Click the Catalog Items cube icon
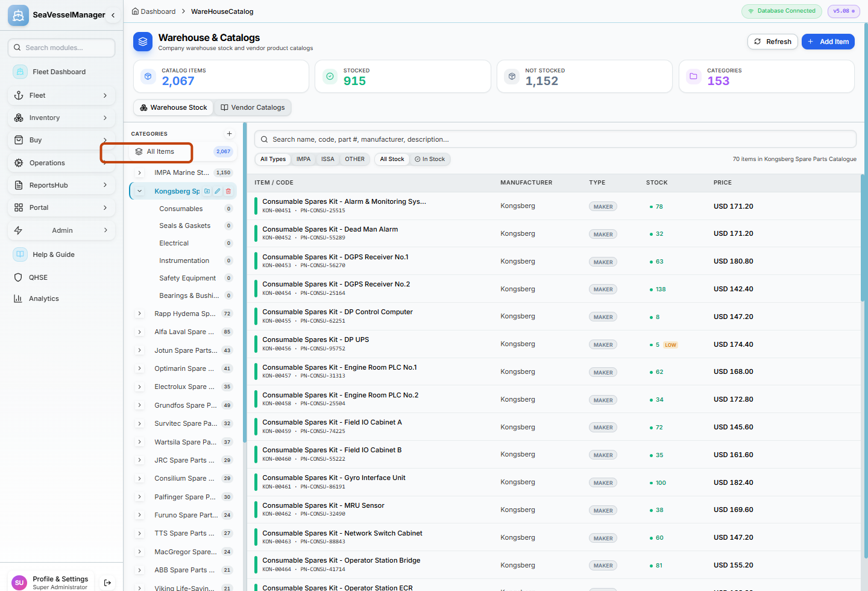This screenshot has width=868, height=591. click(x=148, y=77)
